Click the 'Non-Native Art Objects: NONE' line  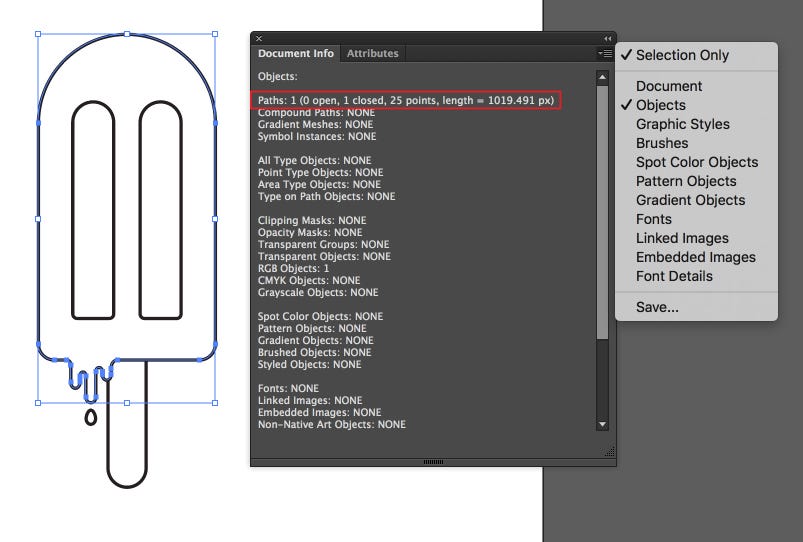click(331, 424)
